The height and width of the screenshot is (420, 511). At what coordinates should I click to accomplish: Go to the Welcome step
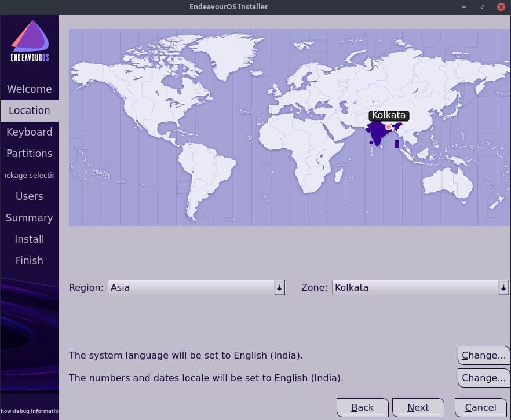point(30,89)
